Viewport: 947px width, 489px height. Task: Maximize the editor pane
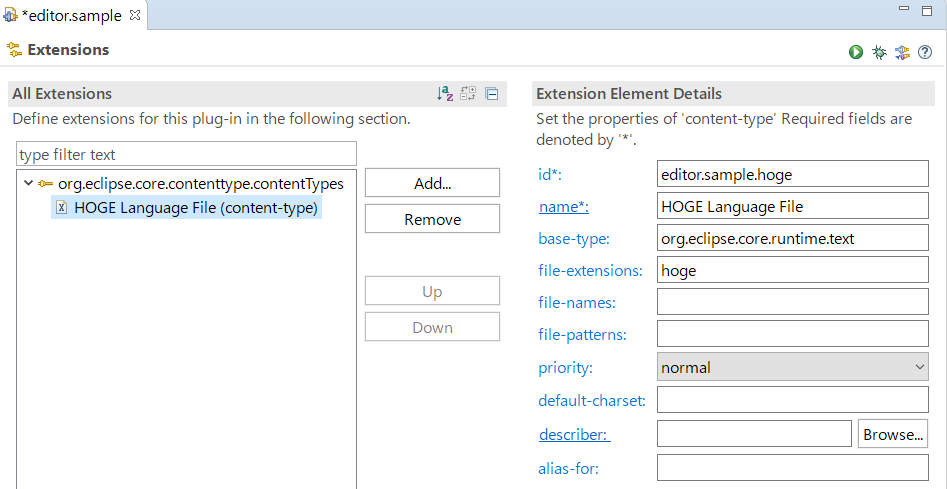pos(932,10)
